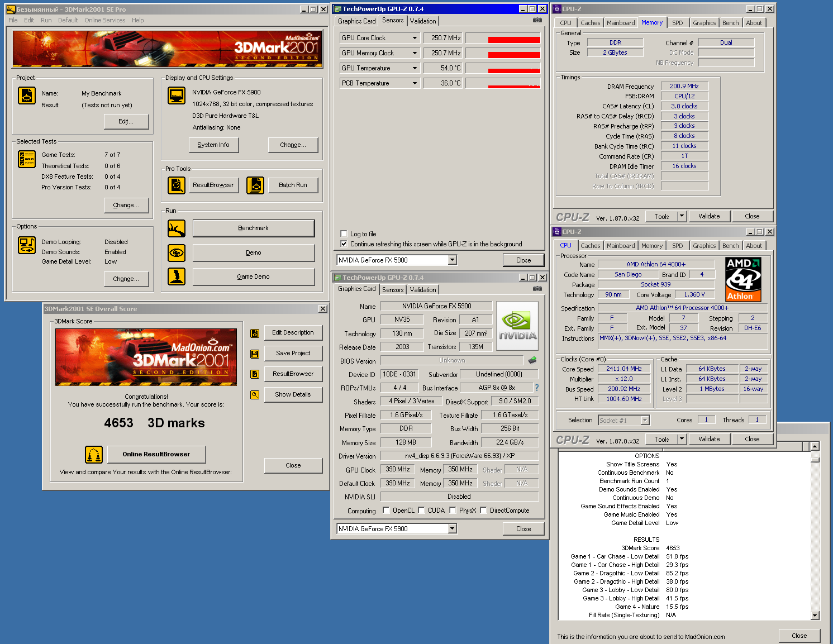Click the Selected Tests checklist icon

(x=27, y=159)
